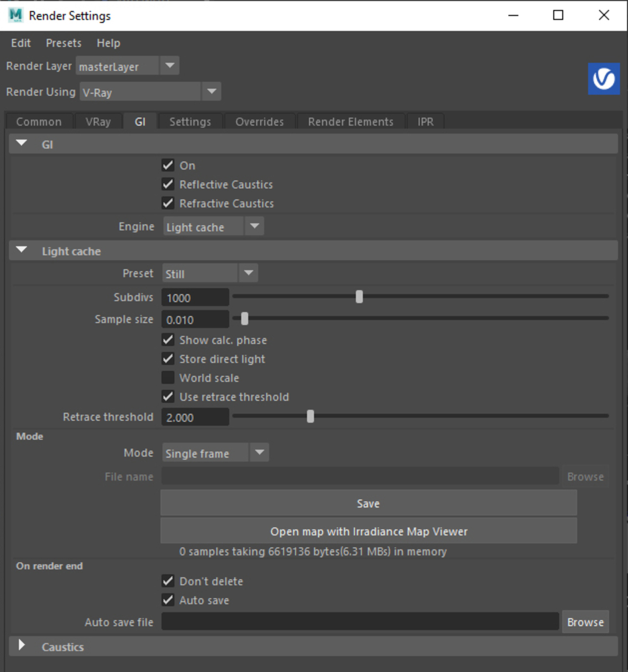Enable the World scale option
Image resolution: width=628 pixels, height=672 pixels.
(168, 378)
